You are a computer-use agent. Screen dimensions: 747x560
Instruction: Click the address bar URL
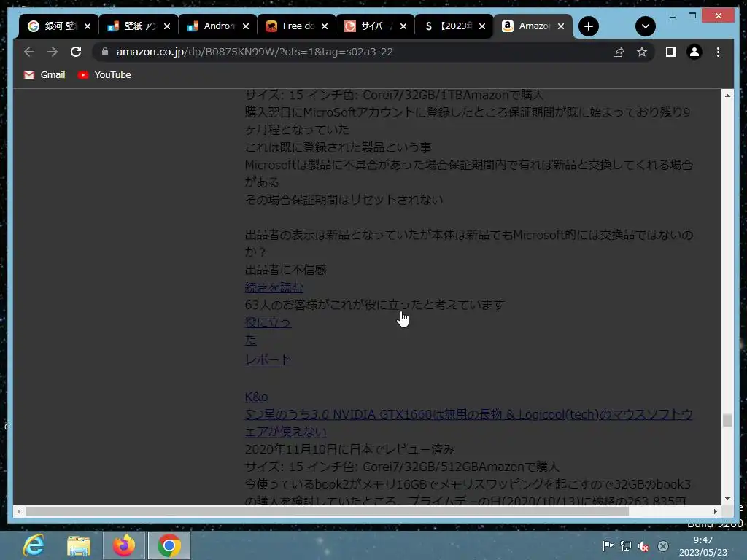point(255,52)
